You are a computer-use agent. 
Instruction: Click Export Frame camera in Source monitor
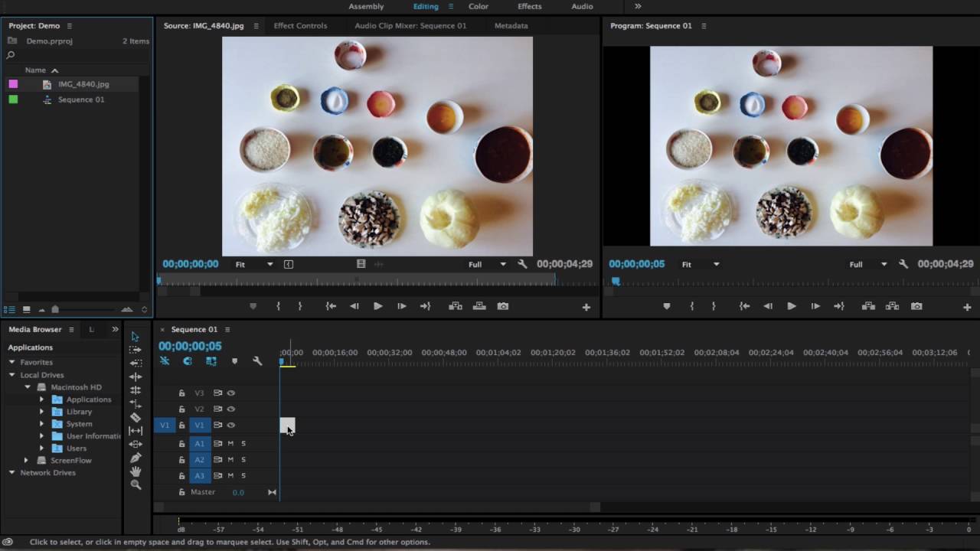click(502, 306)
